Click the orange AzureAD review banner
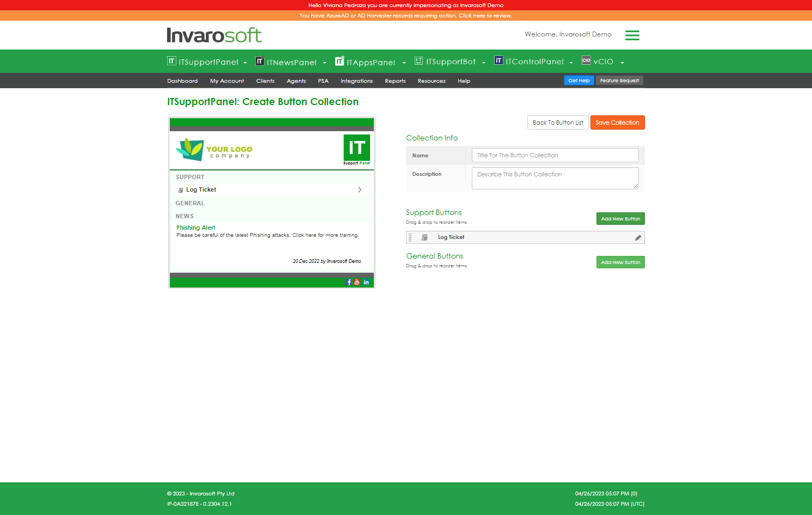This screenshot has height=515, width=812. click(x=406, y=16)
